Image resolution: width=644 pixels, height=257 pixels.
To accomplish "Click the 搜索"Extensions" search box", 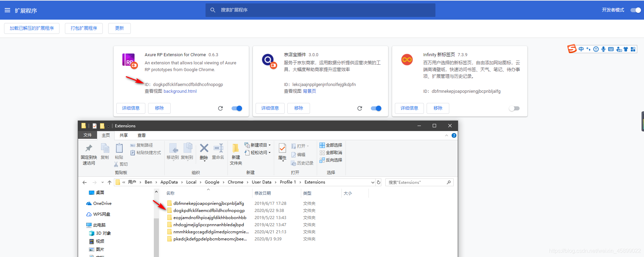I will [419, 182].
